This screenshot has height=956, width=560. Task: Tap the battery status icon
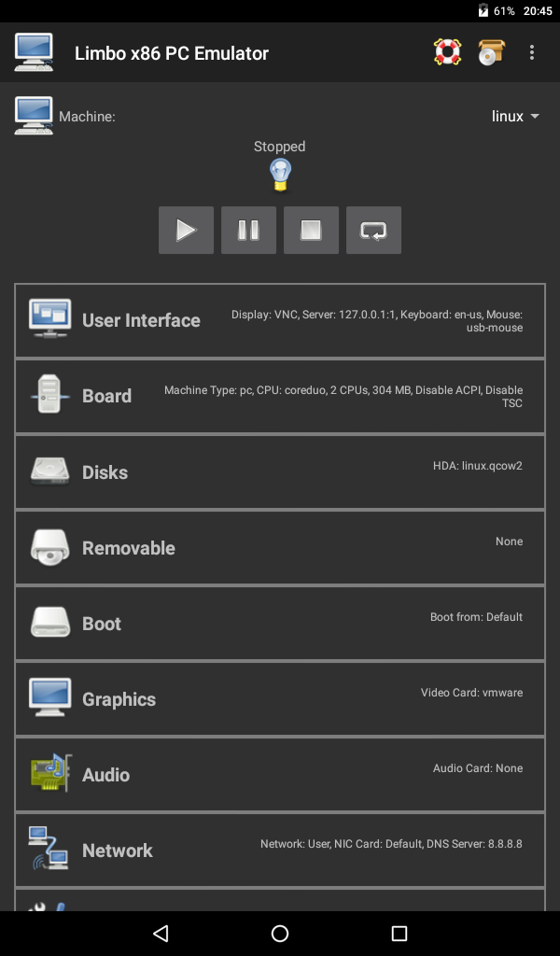pos(483,10)
